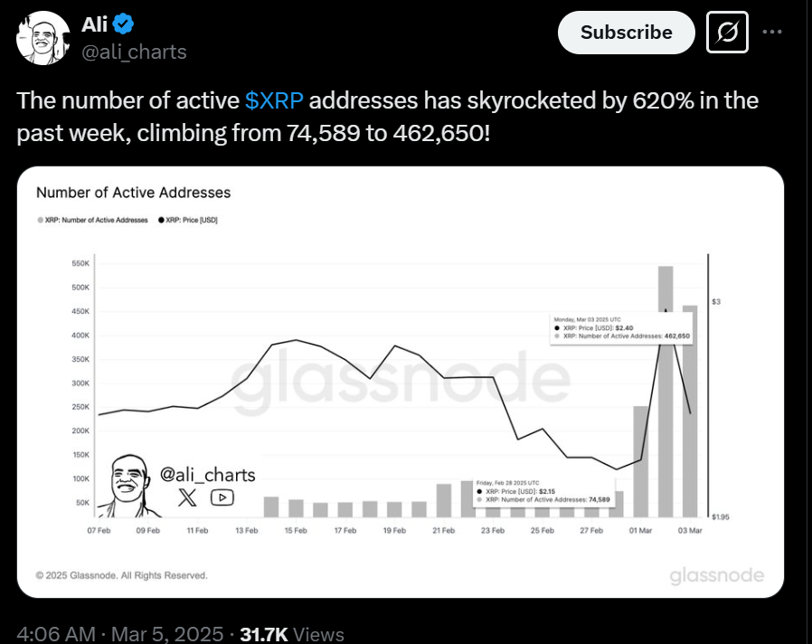The height and width of the screenshot is (644, 812).
Task: Click the Subscribe button
Action: (626, 33)
